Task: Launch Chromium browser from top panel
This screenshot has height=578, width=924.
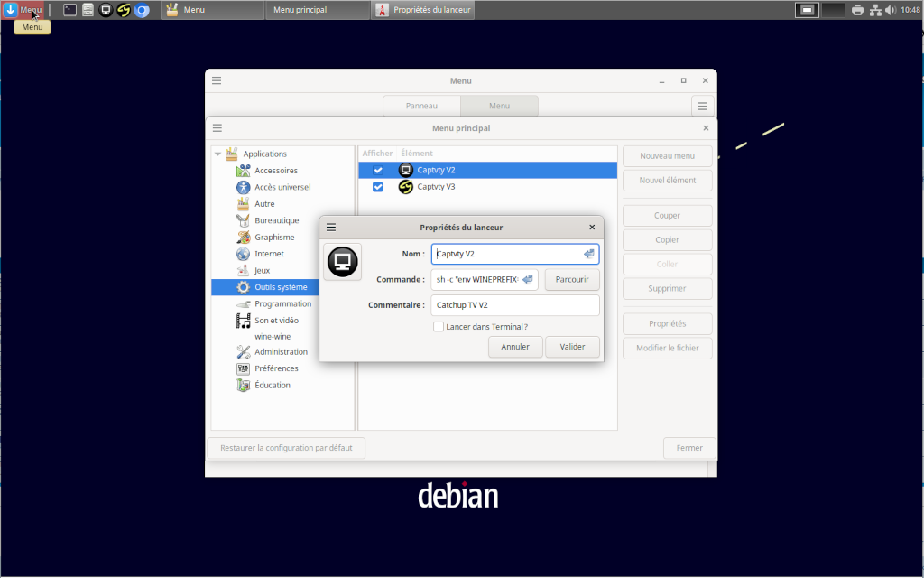Action: coord(142,10)
